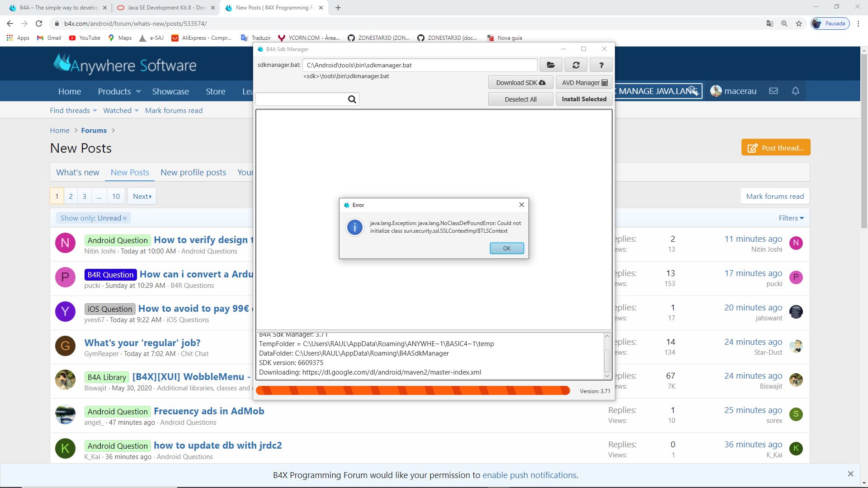
Task: Click the folder browse icon in Sdk Manager
Action: click(551, 65)
